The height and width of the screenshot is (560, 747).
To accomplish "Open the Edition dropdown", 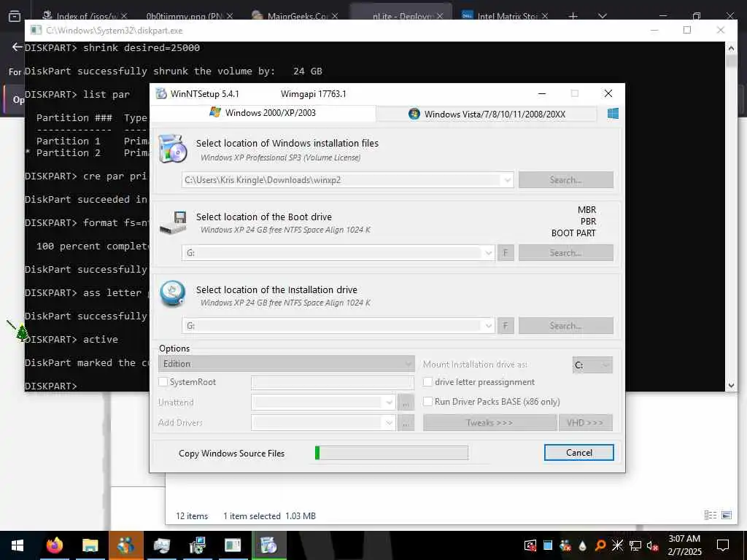I will [x=286, y=364].
